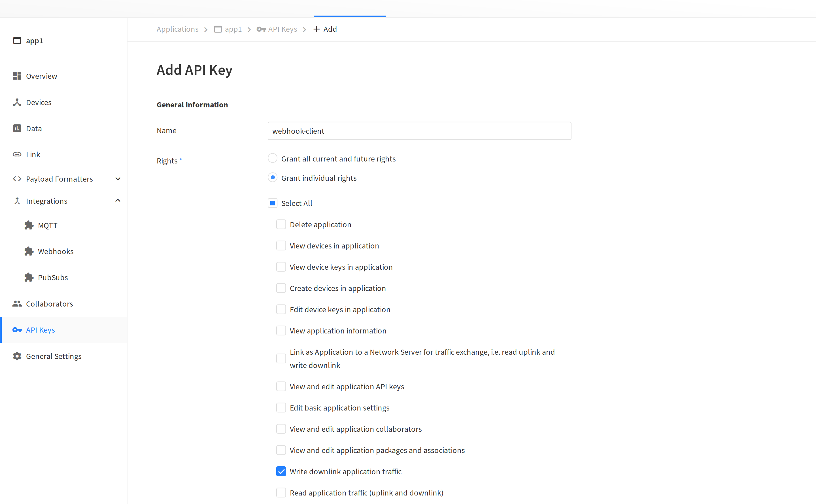This screenshot has height=504, width=816.
Task: Open PubSubs in the sidebar
Action: pos(53,277)
